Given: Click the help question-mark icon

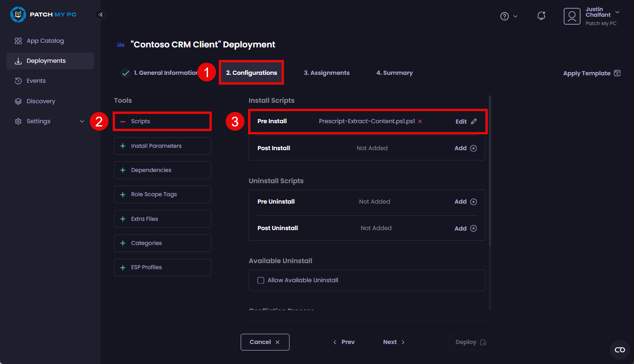Looking at the screenshot, I should coord(504,16).
